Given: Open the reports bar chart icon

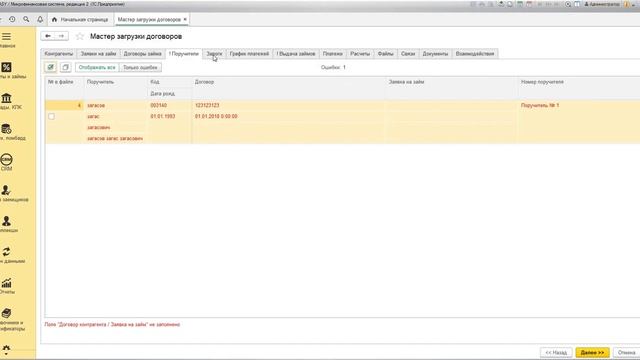Looking at the screenshot, I should pos(6,282).
